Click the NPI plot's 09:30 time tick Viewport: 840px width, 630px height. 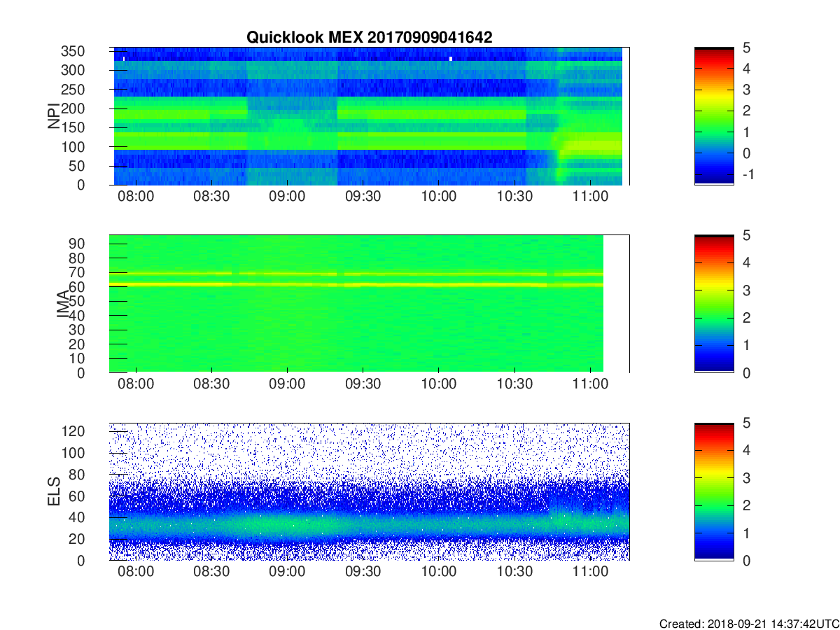[363, 197]
